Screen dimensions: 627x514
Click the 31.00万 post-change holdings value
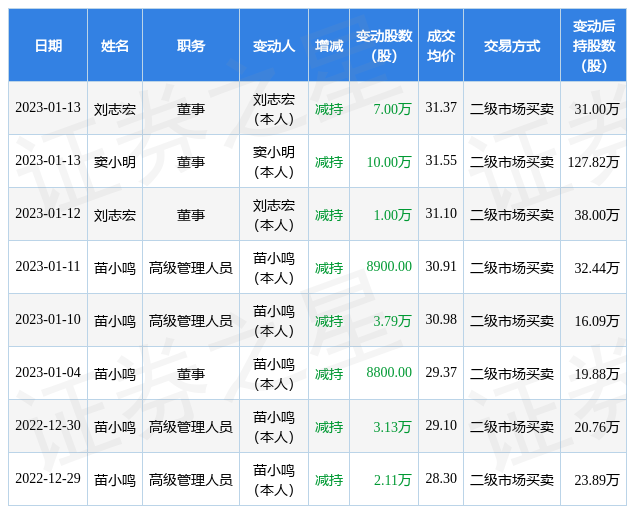tap(597, 109)
